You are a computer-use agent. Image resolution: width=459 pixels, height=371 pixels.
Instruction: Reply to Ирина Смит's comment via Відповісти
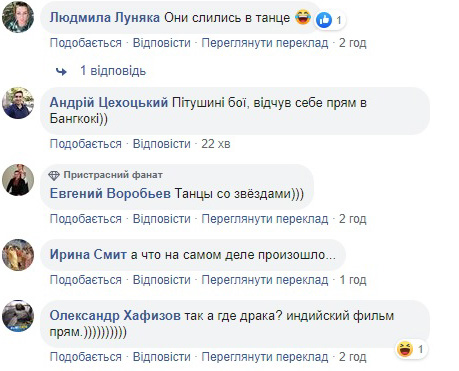tap(162, 280)
